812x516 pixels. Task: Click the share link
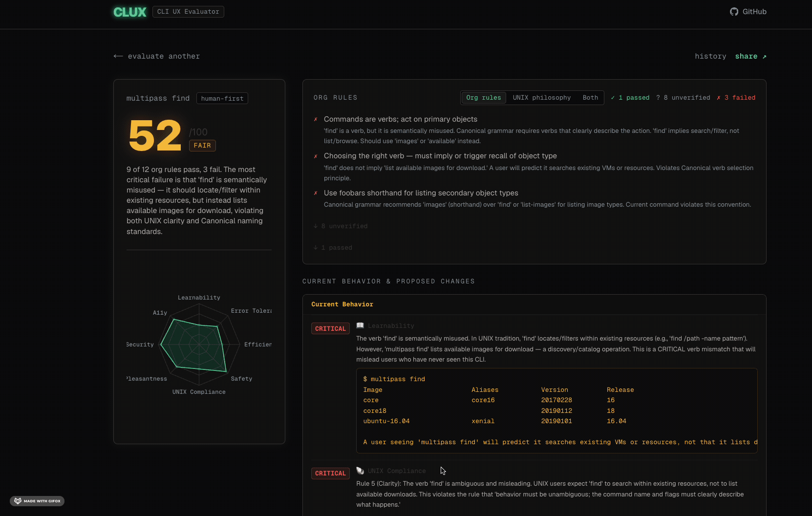pyautogui.click(x=750, y=56)
